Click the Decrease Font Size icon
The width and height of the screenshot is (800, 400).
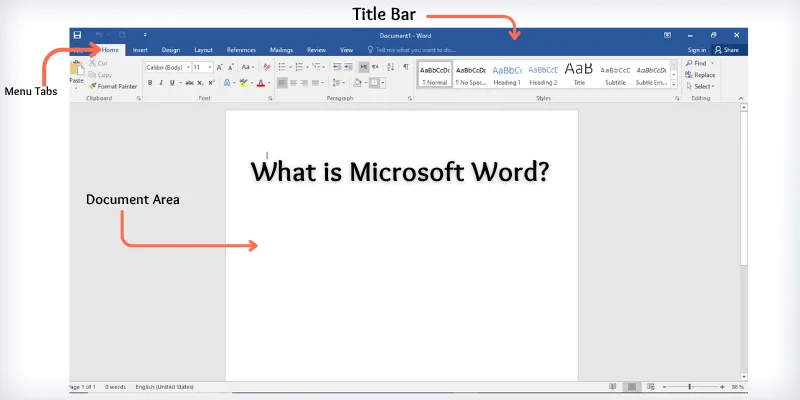[231, 67]
